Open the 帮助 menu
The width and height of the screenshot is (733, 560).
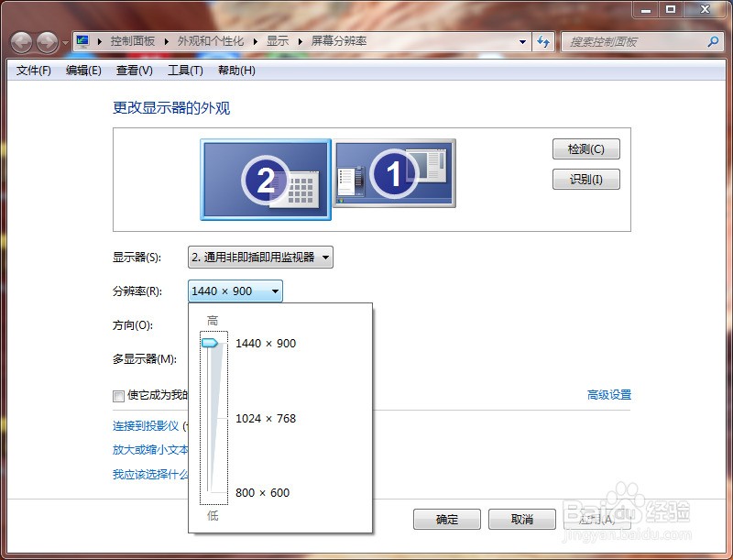point(236,71)
